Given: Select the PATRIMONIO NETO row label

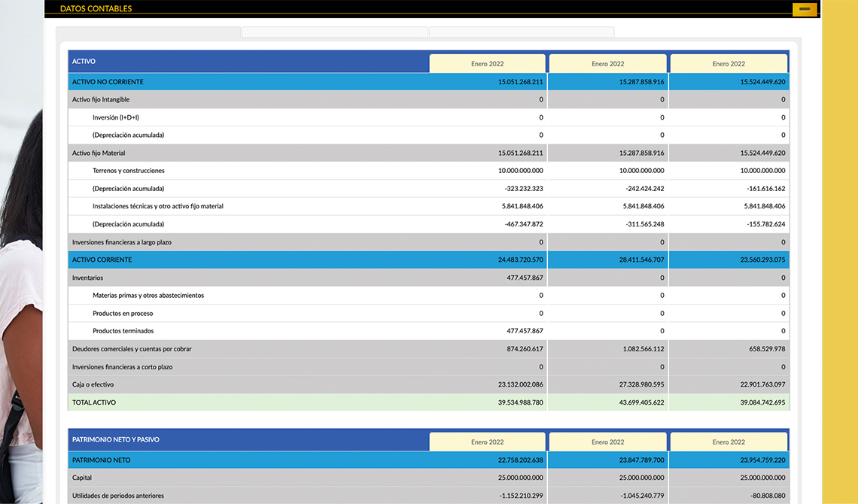Looking at the screenshot, I should (x=102, y=460).
